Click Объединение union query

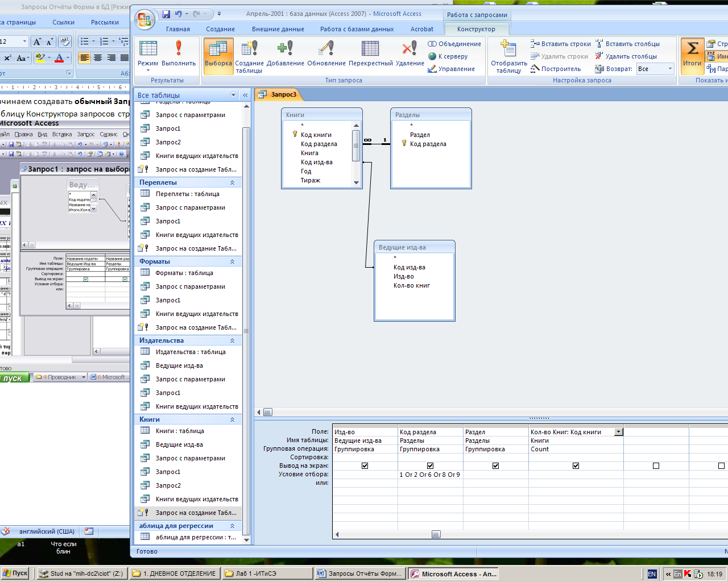[454, 44]
